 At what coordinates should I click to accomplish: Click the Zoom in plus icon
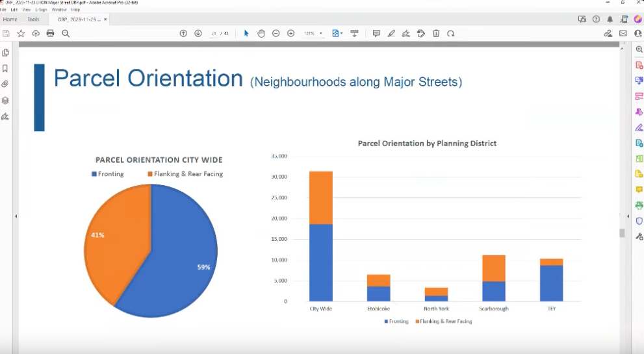pyautogui.click(x=290, y=33)
